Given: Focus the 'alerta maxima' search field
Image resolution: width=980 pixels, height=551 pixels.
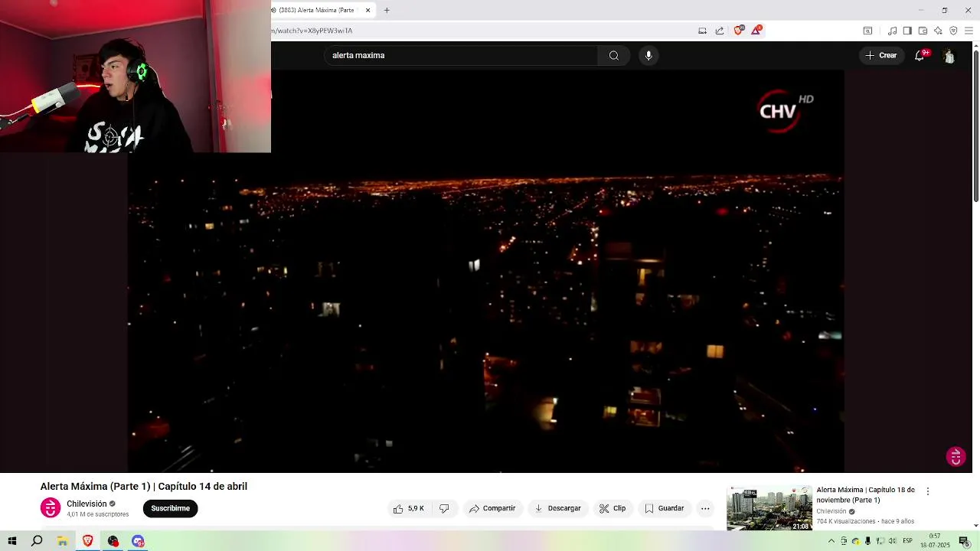Looking at the screenshot, I should click(x=462, y=55).
